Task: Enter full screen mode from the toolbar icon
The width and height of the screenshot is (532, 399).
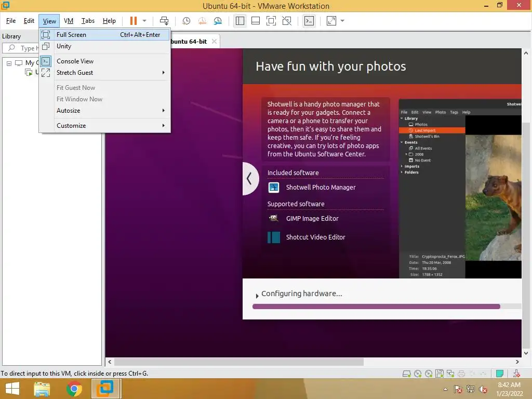Action: 271,21
